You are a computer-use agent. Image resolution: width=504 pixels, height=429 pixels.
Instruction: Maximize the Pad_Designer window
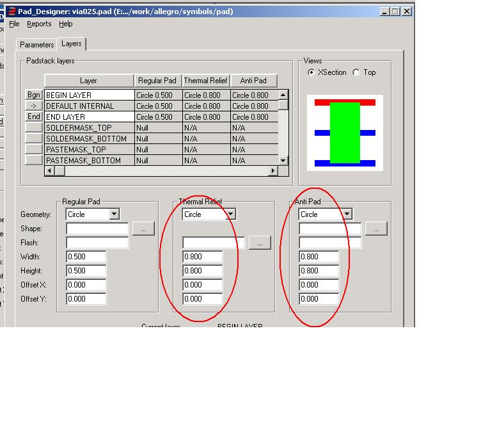(395, 12)
